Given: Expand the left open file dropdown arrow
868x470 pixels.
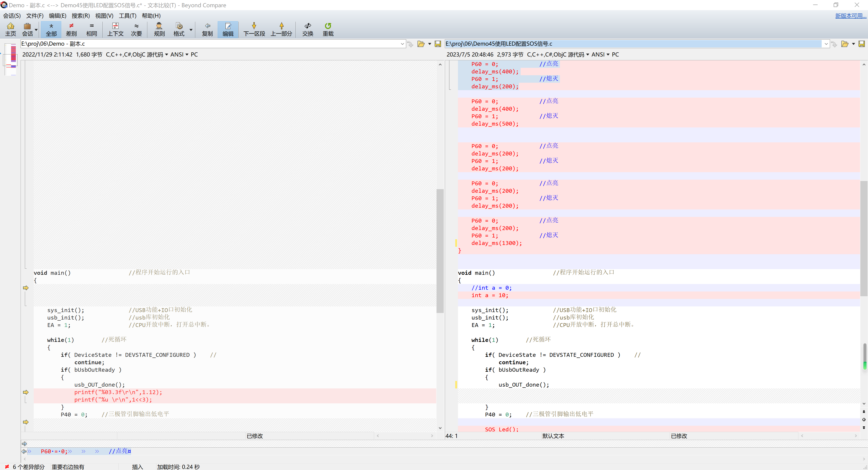Looking at the screenshot, I should (x=430, y=44).
